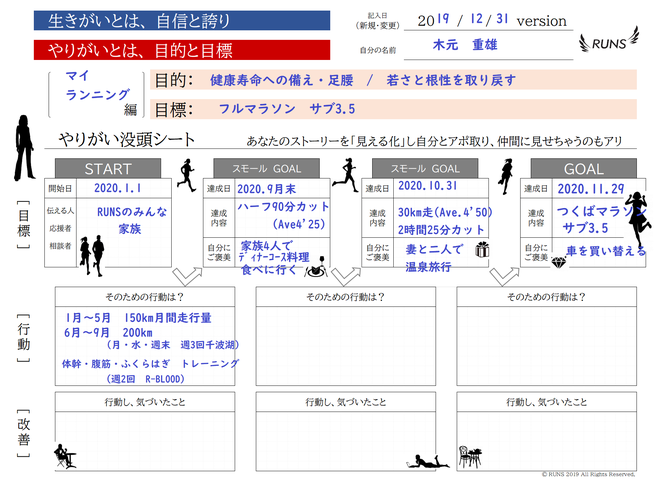The width and height of the screenshot is (664, 486).
Task: Select the date 2020.9月末
Action: coord(266,189)
